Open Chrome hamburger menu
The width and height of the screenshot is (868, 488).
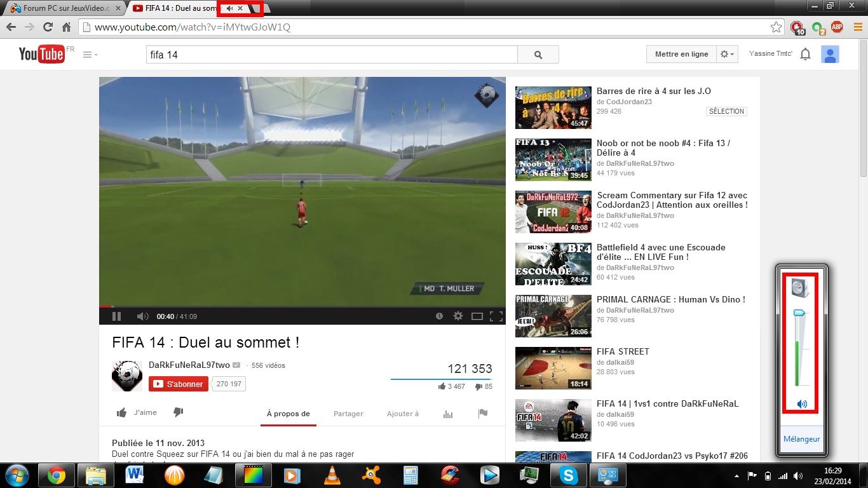pyautogui.click(x=858, y=27)
